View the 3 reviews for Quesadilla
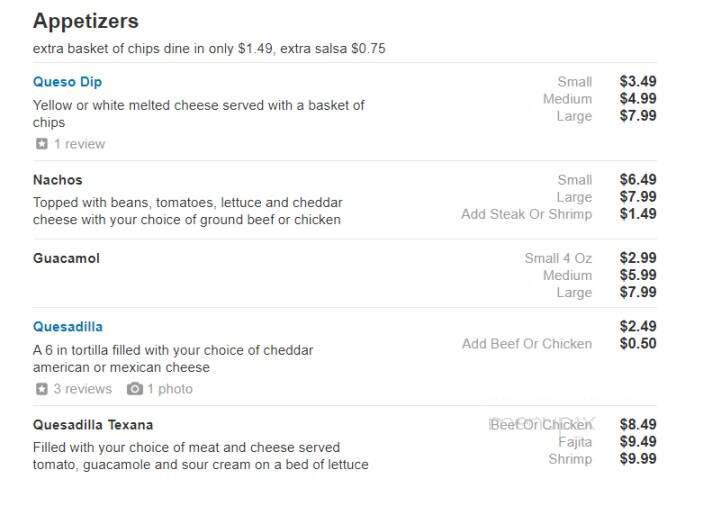The width and height of the screenshot is (721, 506). [x=83, y=389]
